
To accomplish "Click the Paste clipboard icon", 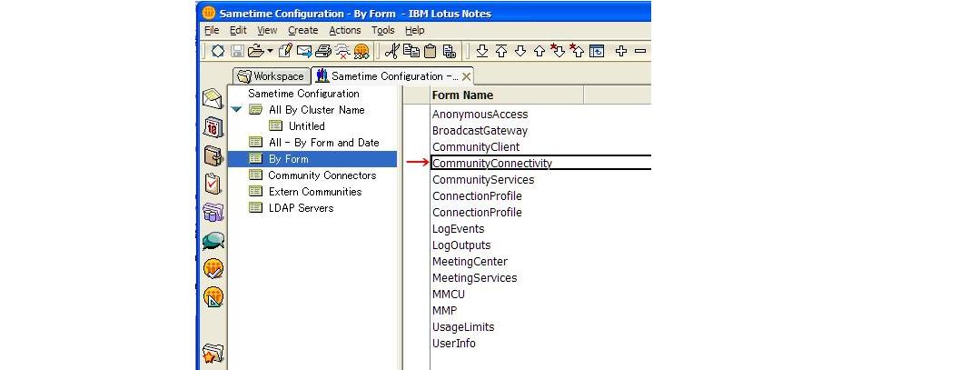I will click(x=430, y=51).
